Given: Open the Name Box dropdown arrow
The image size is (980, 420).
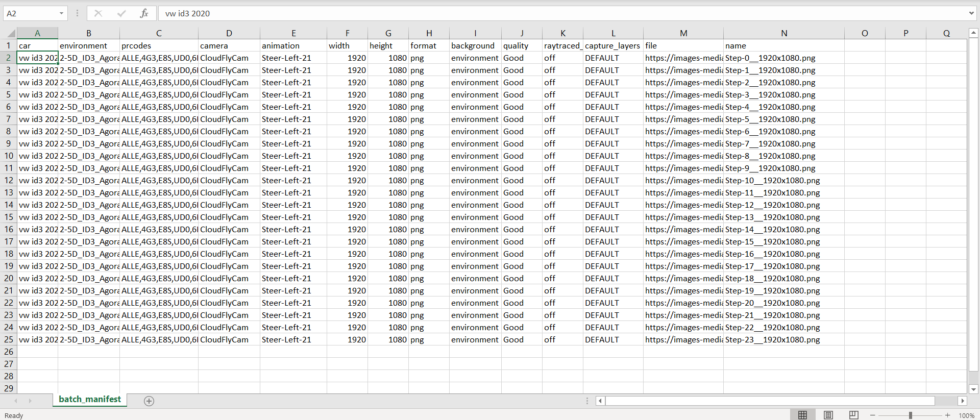Looking at the screenshot, I should click(61, 13).
